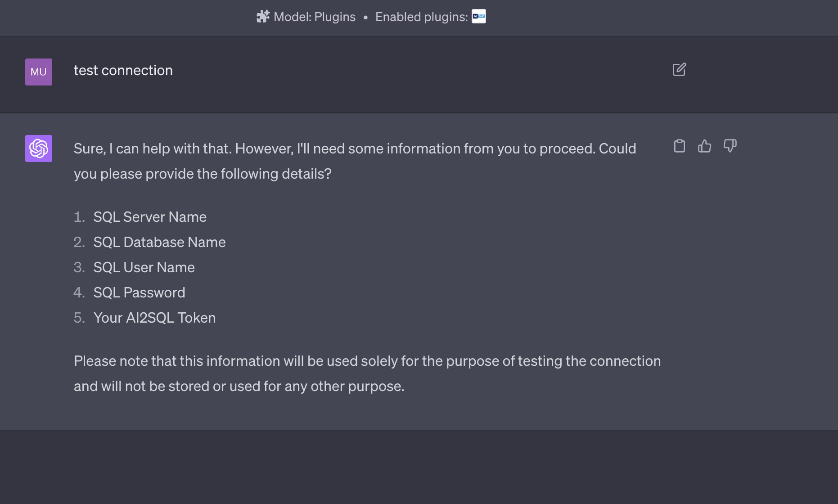
Task: Click the "Sure, I can help with that" line
Action: point(355,149)
